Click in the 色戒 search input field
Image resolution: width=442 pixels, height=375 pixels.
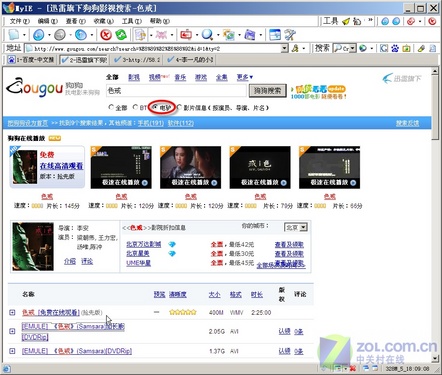click(176, 91)
